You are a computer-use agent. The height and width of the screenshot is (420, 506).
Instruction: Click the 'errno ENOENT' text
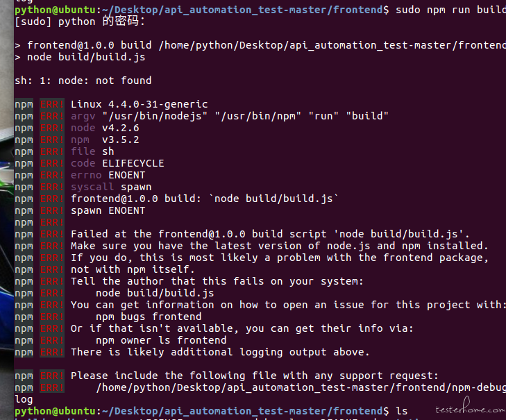[x=108, y=175]
